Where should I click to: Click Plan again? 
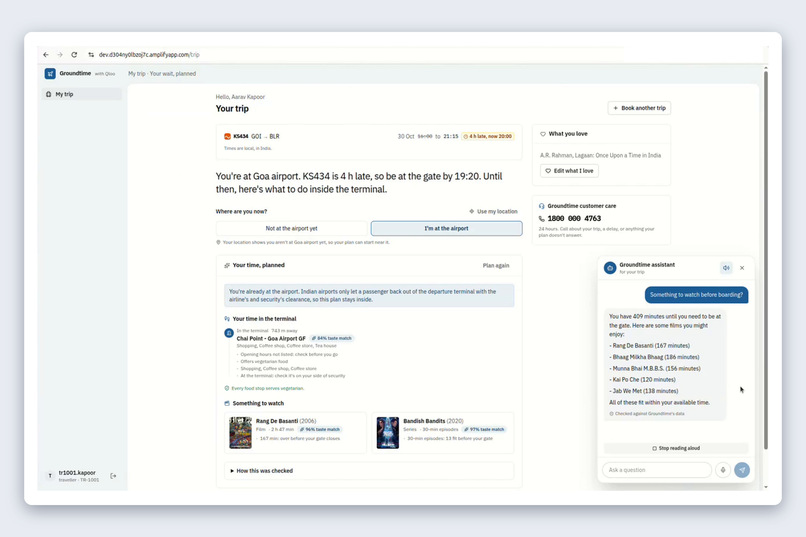(x=496, y=266)
